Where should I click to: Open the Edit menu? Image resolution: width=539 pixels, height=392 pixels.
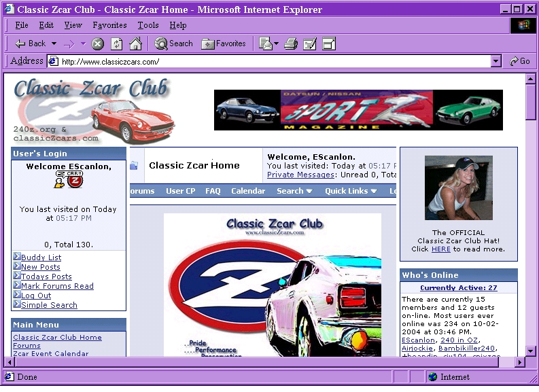pyautogui.click(x=46, y=25)
